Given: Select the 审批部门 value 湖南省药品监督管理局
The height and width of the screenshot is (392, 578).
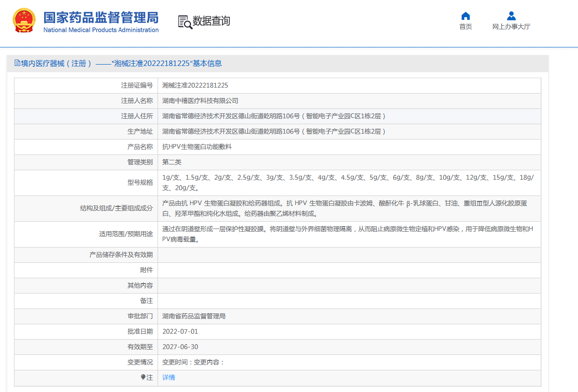Looking at the screenshot, I should pyautogui.click(x=195, y=316).
